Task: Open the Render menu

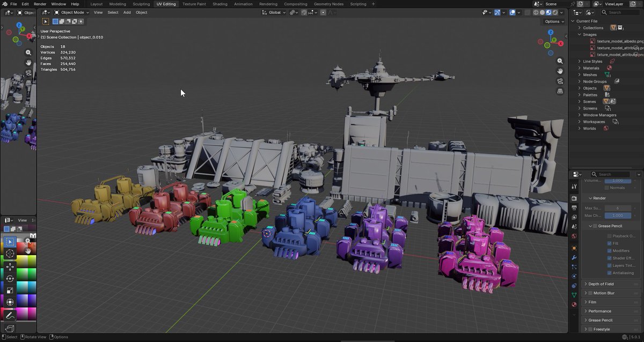Action: 40,4
